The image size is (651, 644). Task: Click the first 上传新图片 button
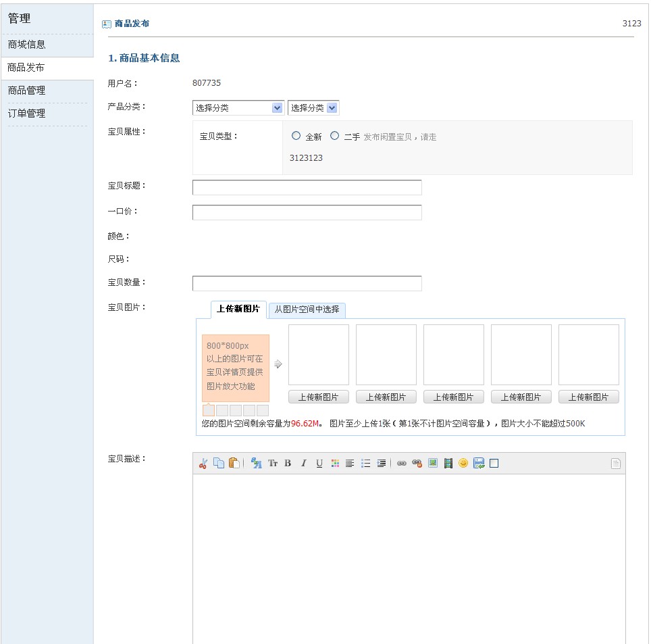tap(318, 397)
